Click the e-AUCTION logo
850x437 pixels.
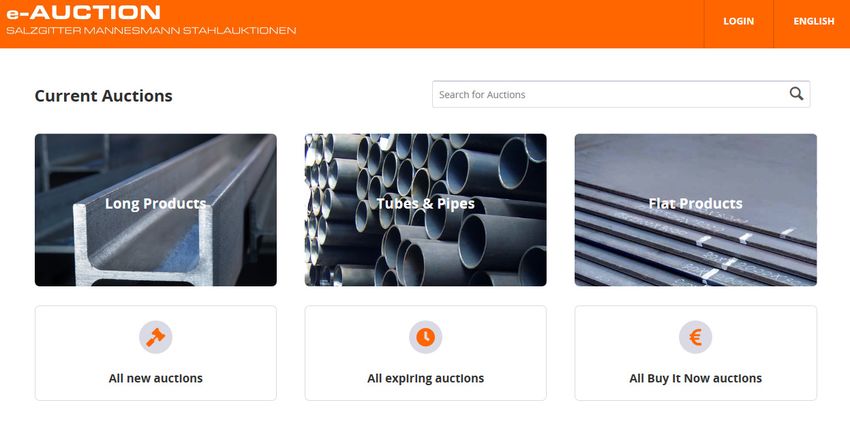coord(83,12)
